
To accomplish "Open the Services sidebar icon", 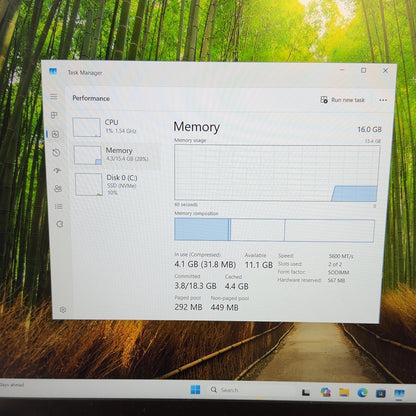I will point(60,224).
